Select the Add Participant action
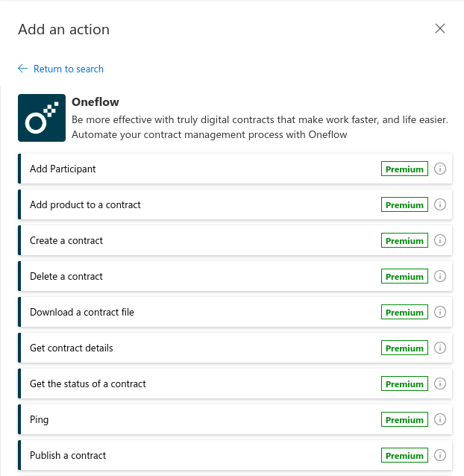This screenshot has width=464, height=476. click(x=235, y=169)
